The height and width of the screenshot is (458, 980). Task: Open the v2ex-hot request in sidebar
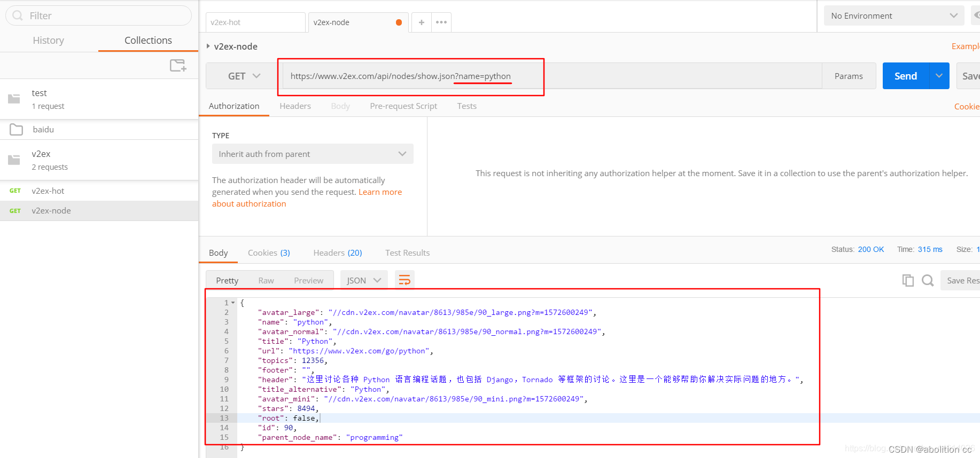pyautogui.click(x=99, y=191)
